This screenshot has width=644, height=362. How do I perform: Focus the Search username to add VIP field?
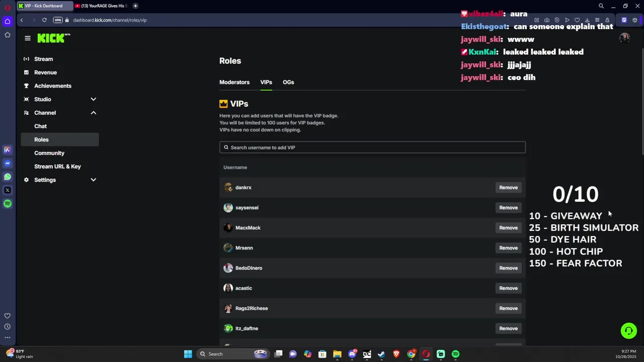click(x=372, y=147)
